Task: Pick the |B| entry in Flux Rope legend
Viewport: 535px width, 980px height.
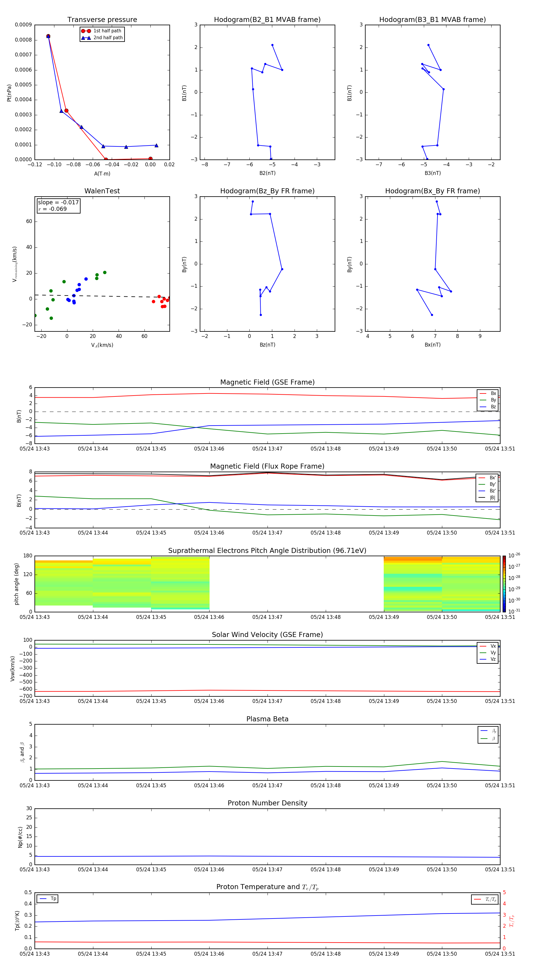Action: pyautogui.click(x=487, y=498)
